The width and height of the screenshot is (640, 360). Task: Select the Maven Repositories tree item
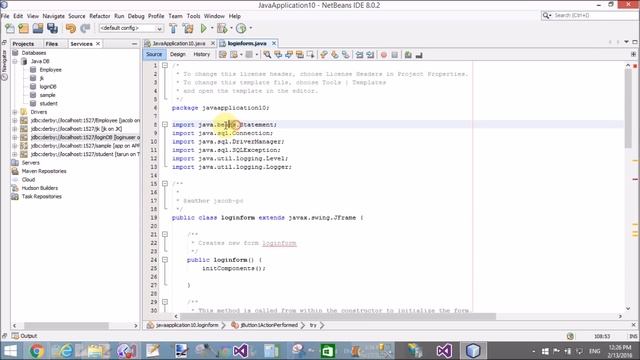click(x=44, y=171)
